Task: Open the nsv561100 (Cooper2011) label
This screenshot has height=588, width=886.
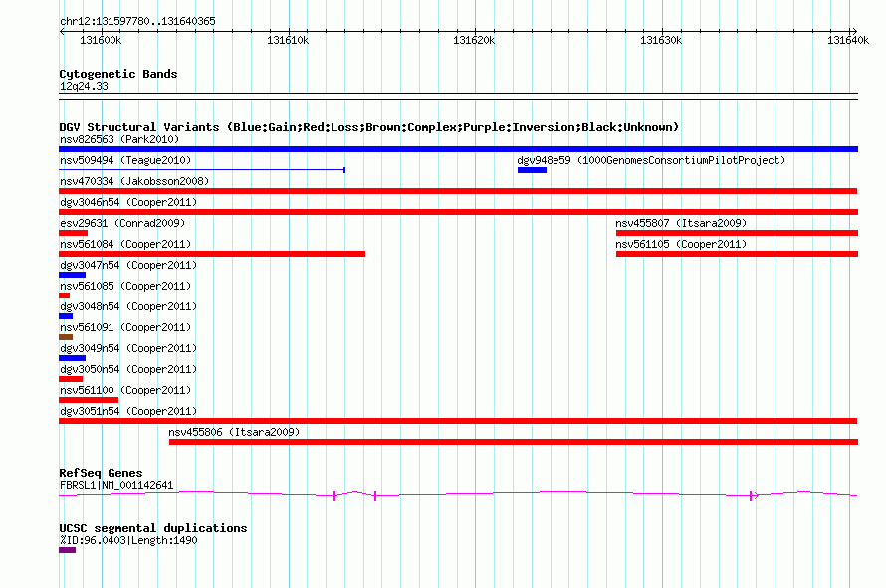Action: pos(125,390)
